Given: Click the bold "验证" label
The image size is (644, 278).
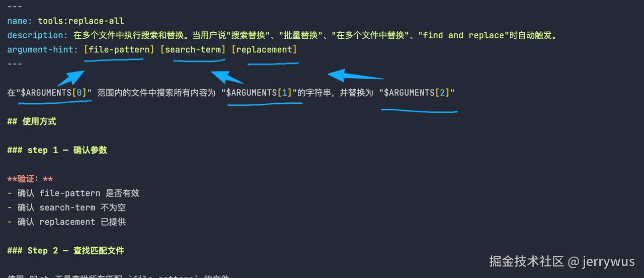Looking at the screenshot, I should pos(30,179).
